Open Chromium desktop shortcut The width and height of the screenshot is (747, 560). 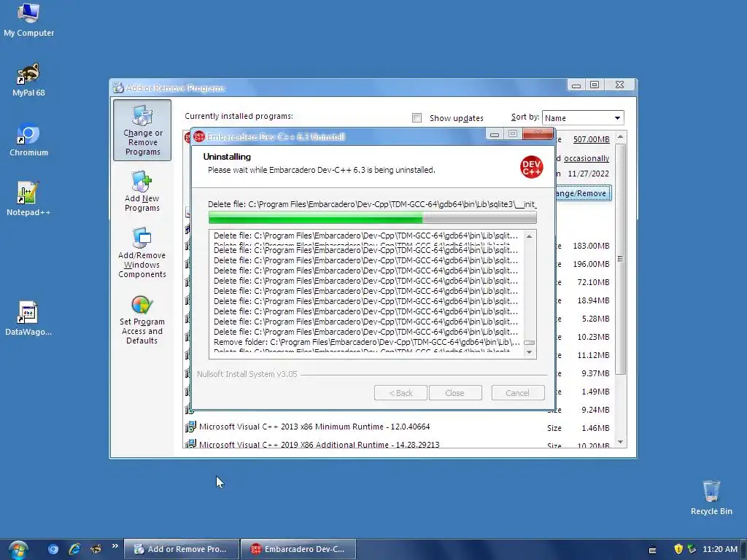[x=28, y=140]
